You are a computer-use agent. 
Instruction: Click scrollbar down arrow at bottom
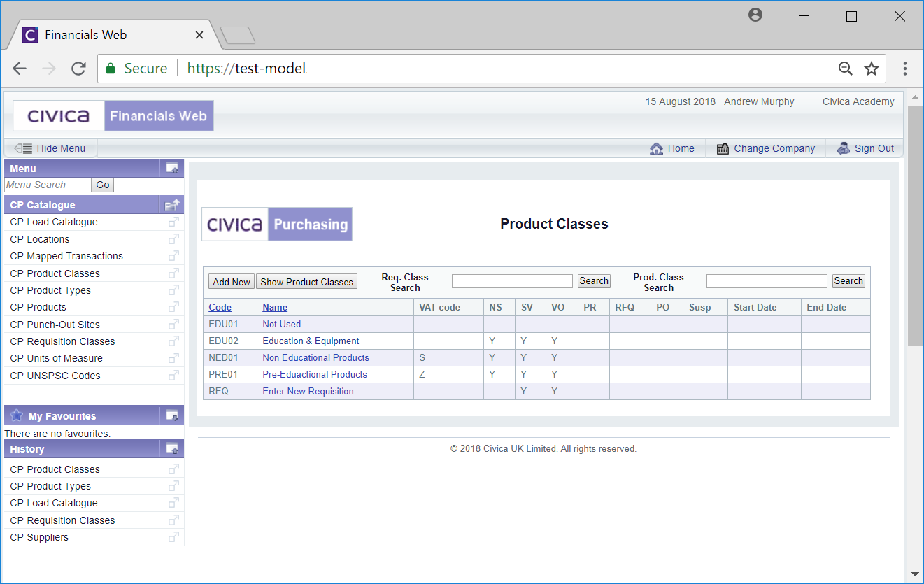click(915, 575)
